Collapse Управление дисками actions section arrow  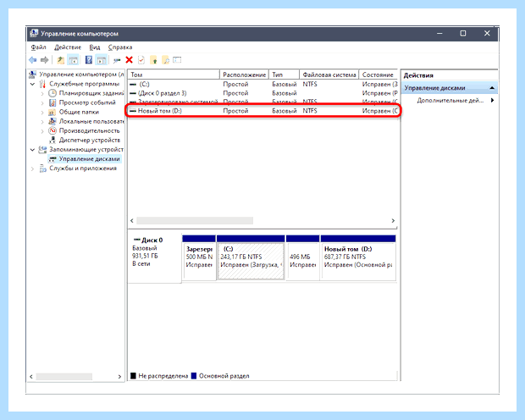pyautogui.click(x=492, y=88)
